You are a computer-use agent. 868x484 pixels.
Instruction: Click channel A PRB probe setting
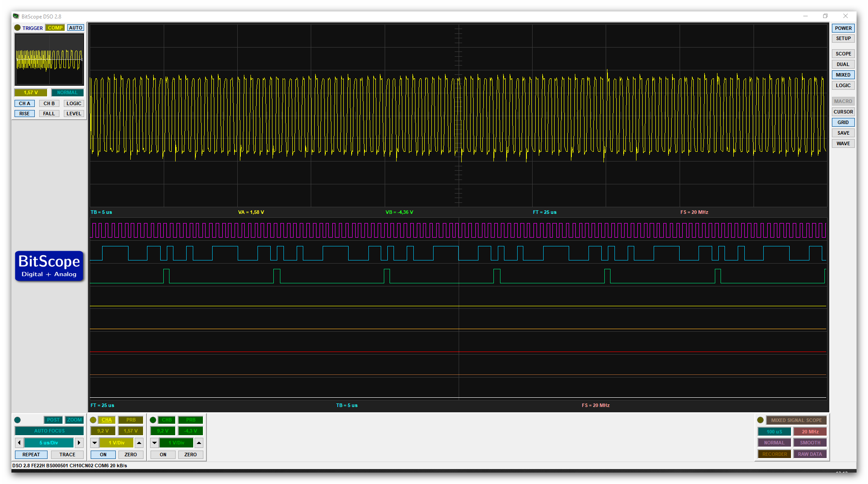click(131, 420)
